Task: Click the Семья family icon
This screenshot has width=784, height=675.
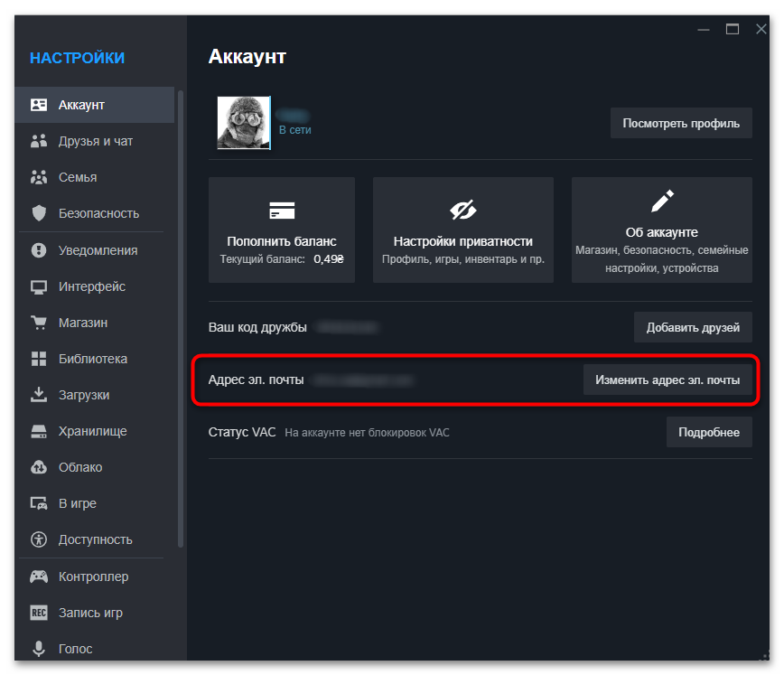Action: point(39,177)
